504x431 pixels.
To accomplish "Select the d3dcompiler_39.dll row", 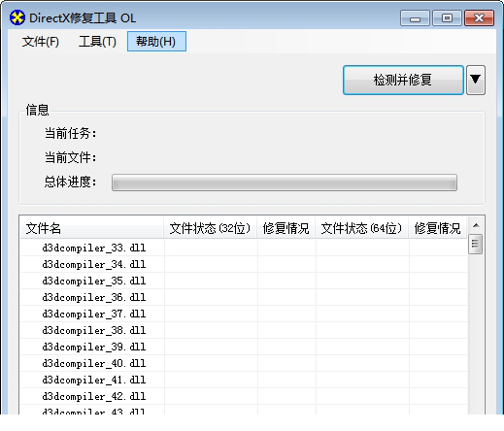I will pos(244,347).
